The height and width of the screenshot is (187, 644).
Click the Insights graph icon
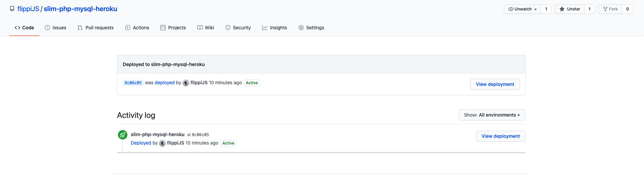coord(265,28)
